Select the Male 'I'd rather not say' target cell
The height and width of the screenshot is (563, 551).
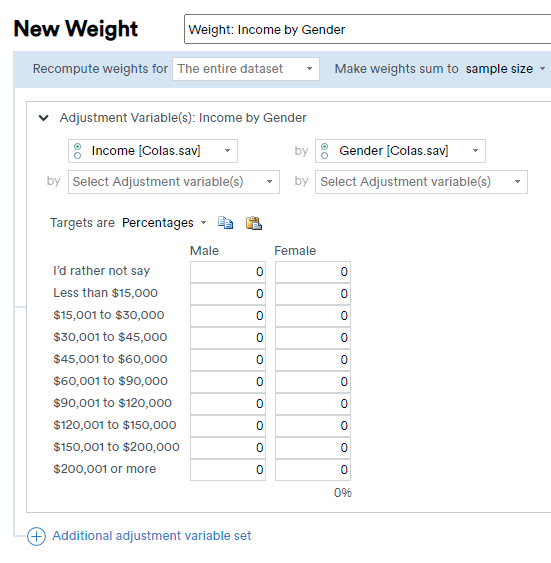tap(228, 272)
